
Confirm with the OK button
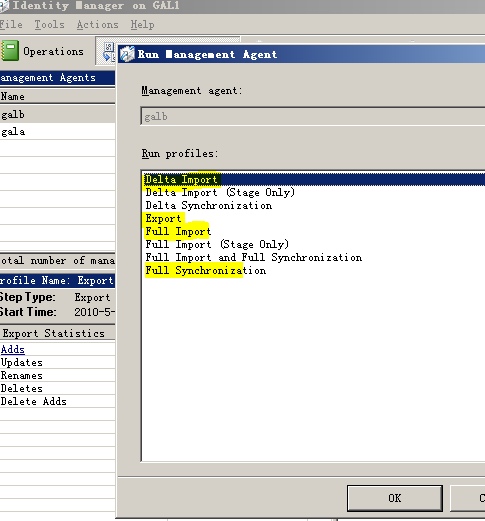395,498
